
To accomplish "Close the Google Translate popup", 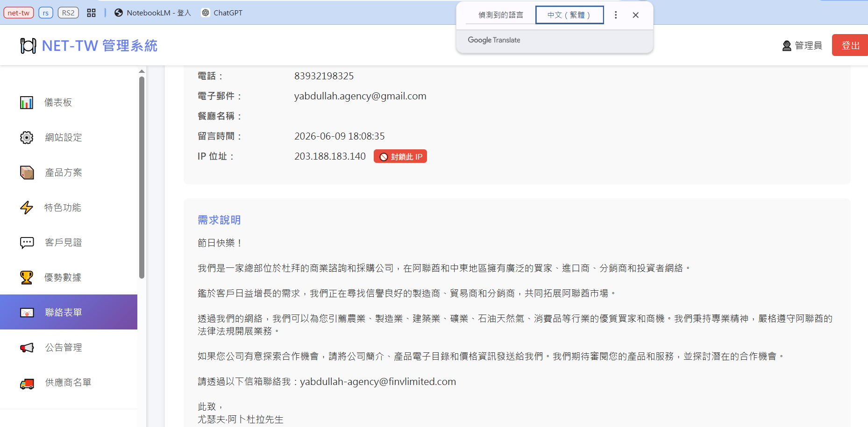I will [635, 15].
